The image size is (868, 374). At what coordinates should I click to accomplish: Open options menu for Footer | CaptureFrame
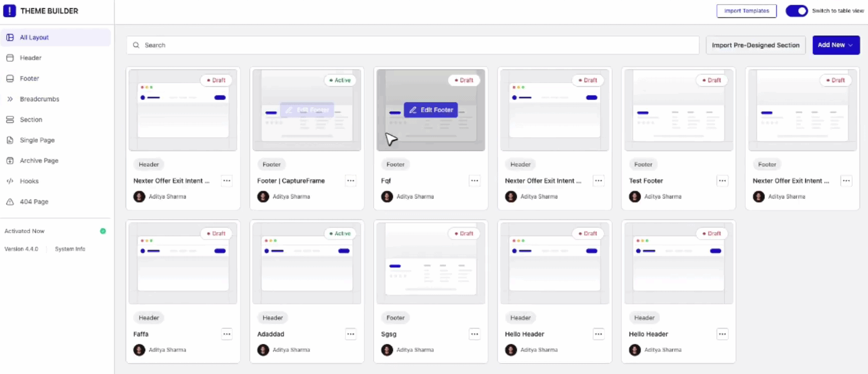tap(351, 181)
